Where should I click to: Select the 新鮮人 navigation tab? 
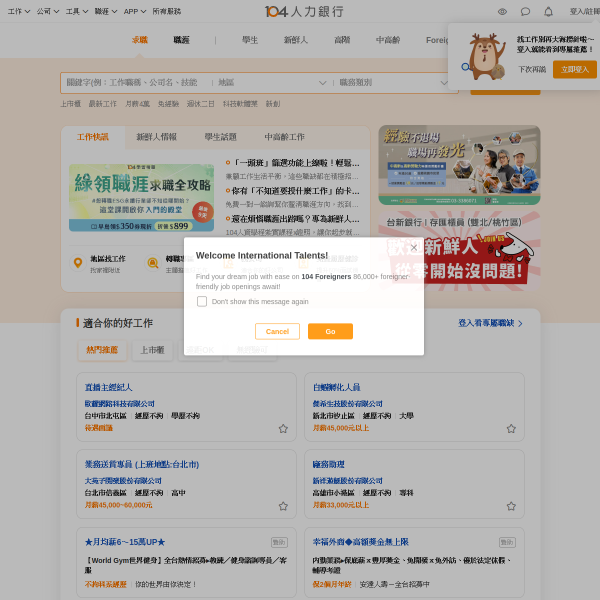[x=296, y=40]
